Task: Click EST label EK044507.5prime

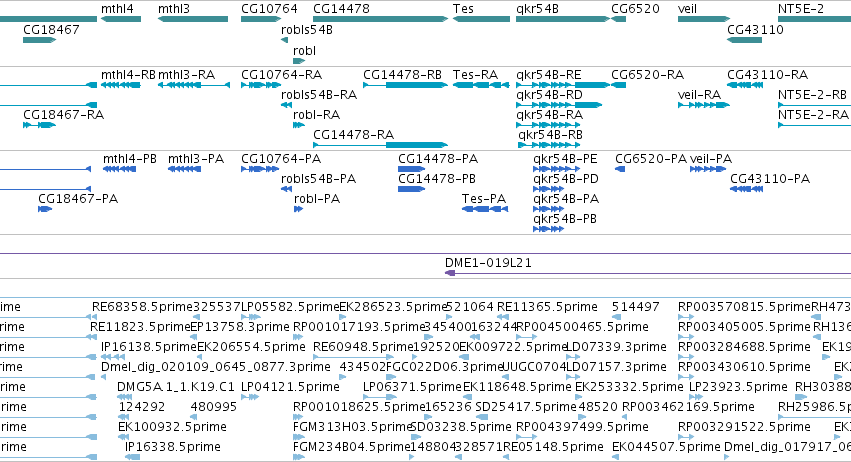Action: click(666, 447)
